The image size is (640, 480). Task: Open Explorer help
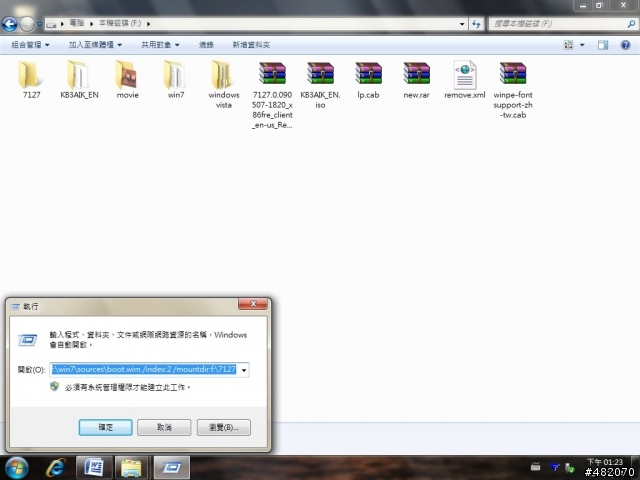pyautogui.click(x=625, y=45)
